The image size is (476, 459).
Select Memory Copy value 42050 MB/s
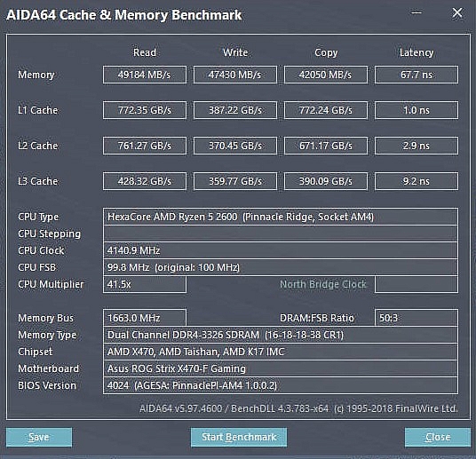click(325, 75)
